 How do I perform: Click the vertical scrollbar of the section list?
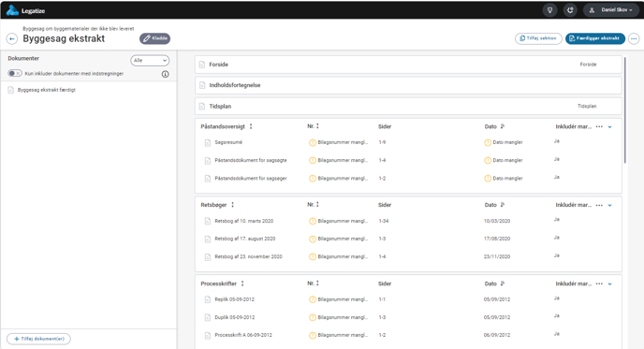click(625, 110)
